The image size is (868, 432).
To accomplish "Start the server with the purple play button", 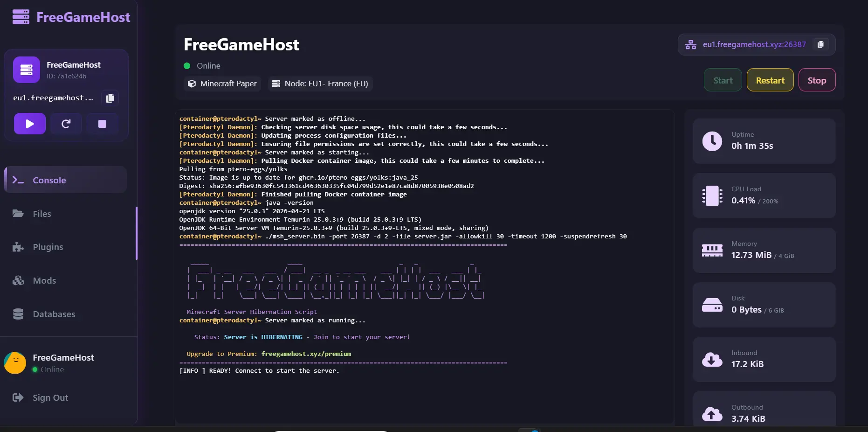I will point(30,124).
